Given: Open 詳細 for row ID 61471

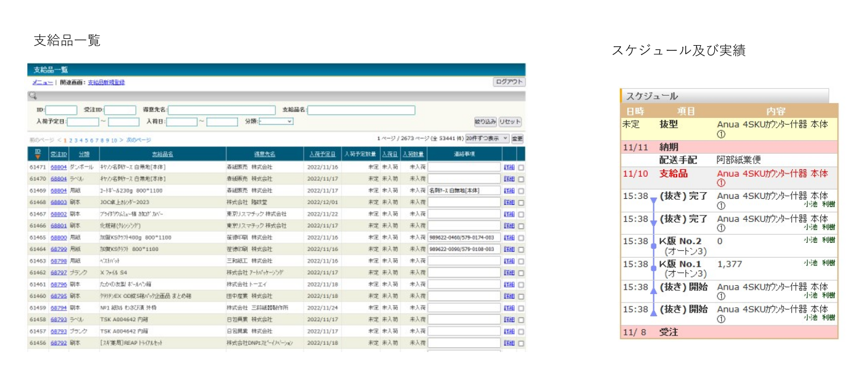Looking at the screenshot, I should pos(509,167).
